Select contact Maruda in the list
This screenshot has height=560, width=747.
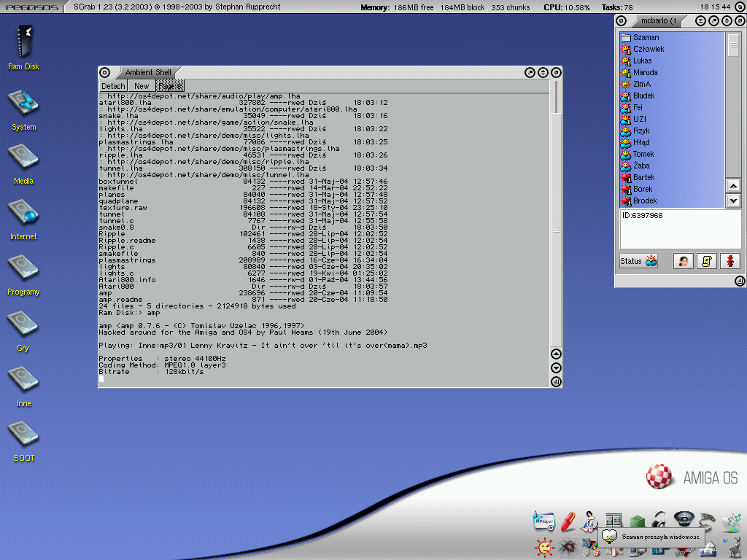672,72
